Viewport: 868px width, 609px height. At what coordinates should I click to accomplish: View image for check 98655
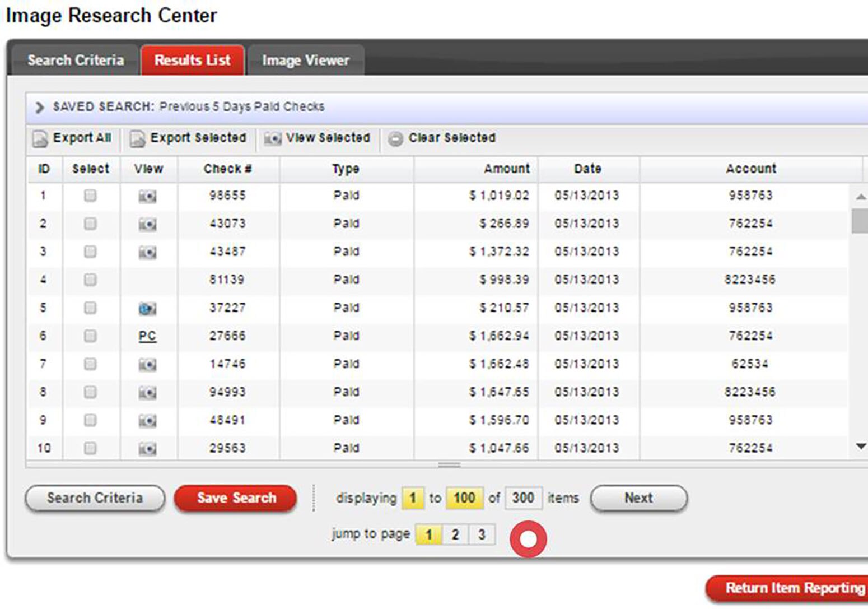147,196
